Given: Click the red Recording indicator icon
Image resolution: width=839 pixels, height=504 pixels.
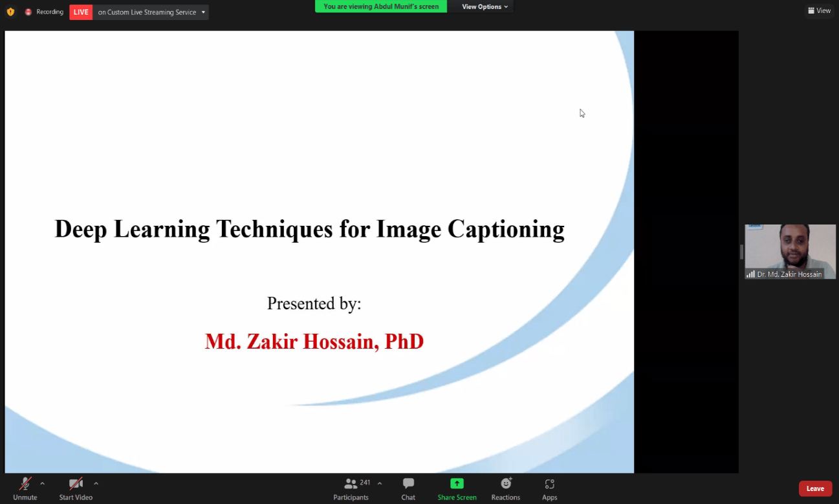Looking at the screenshot, I should (28, 12).
